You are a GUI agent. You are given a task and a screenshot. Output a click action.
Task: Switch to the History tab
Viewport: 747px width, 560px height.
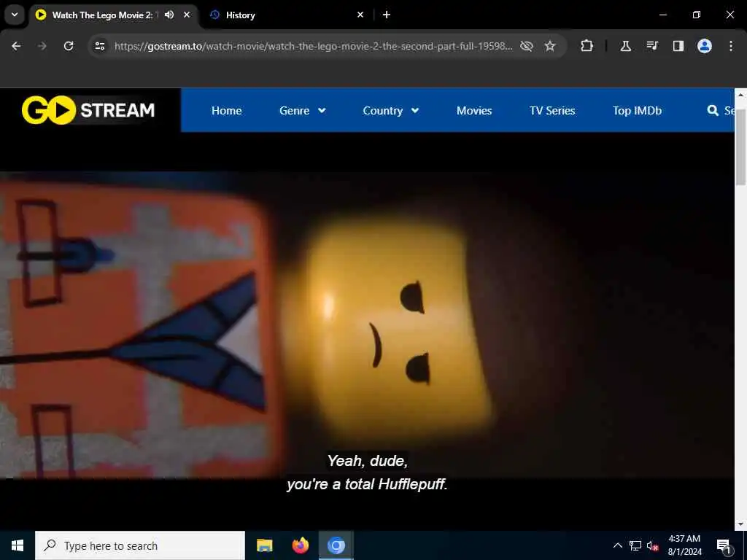(287, 15)
